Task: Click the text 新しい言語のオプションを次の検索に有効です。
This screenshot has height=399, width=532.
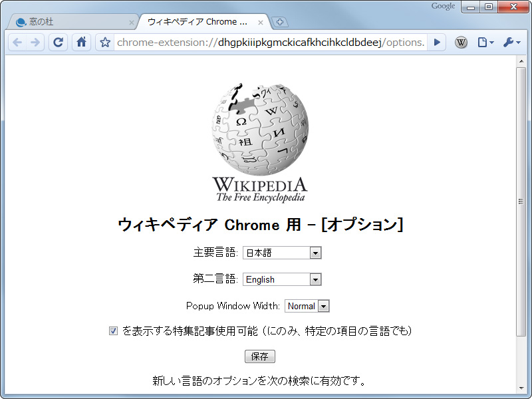Action: point(259,380)
